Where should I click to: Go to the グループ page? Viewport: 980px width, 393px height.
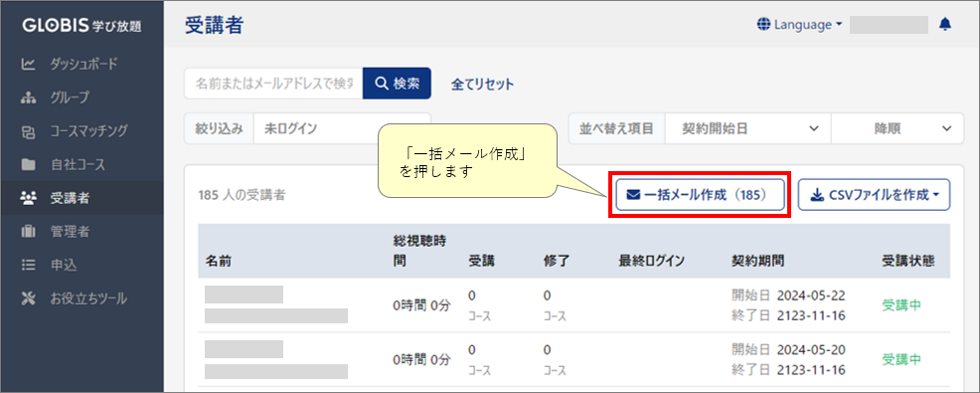pos(70,98)
